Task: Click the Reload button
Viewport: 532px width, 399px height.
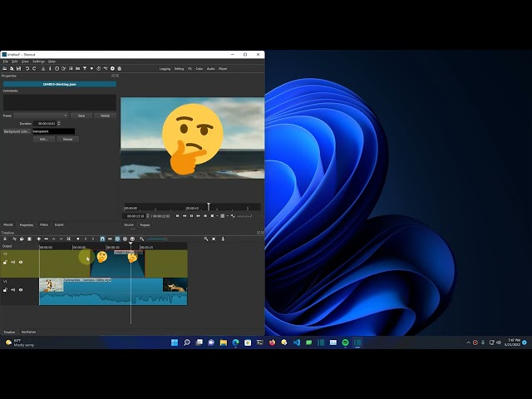Action: click(67, 139)
